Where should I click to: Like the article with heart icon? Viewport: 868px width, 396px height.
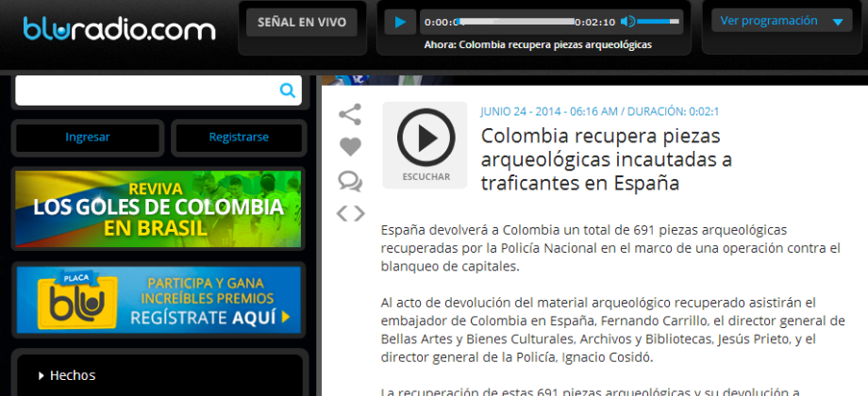point(350,146)
